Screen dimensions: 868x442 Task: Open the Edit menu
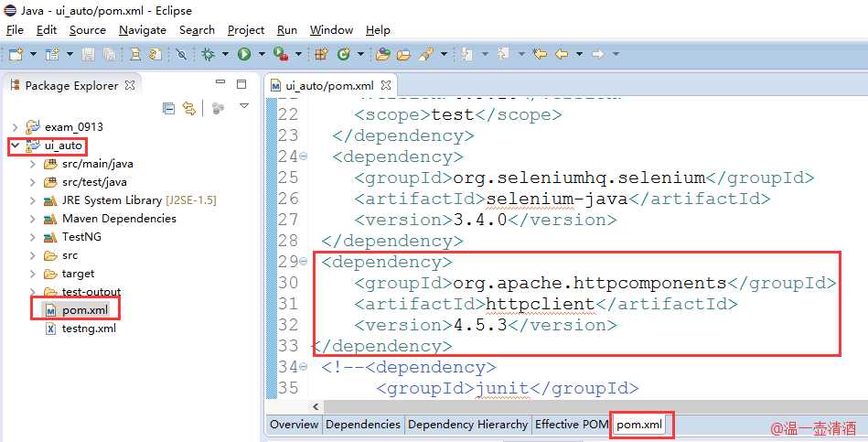(47, 30)
